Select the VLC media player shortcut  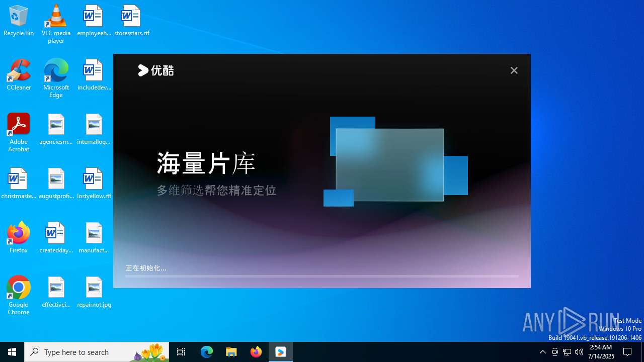tap(56, 24)
